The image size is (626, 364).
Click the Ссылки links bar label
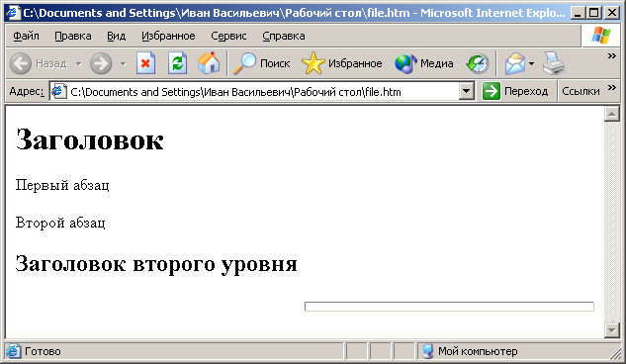coord(581,91)
